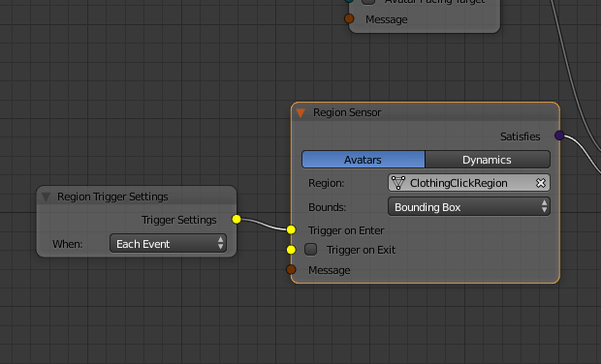Click the yellow Trigger on Exit input socket

pyautogui.click(x=291, y=250)
